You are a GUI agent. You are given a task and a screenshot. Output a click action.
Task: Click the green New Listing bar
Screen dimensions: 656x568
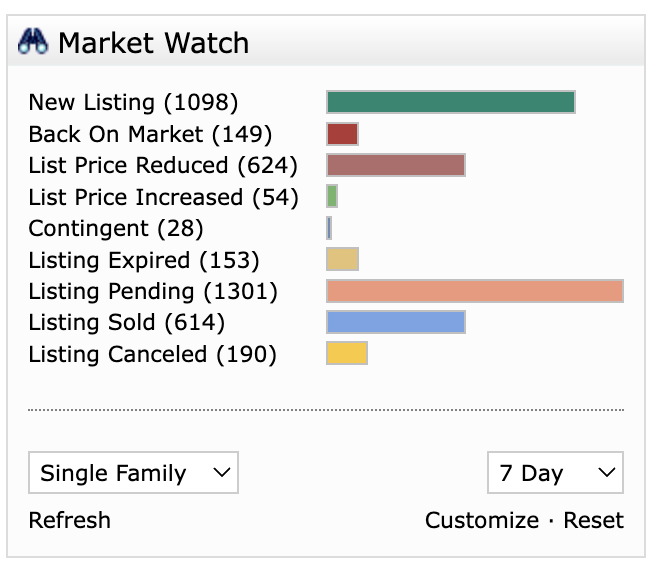pyautogui.click(x=450, y=102)
